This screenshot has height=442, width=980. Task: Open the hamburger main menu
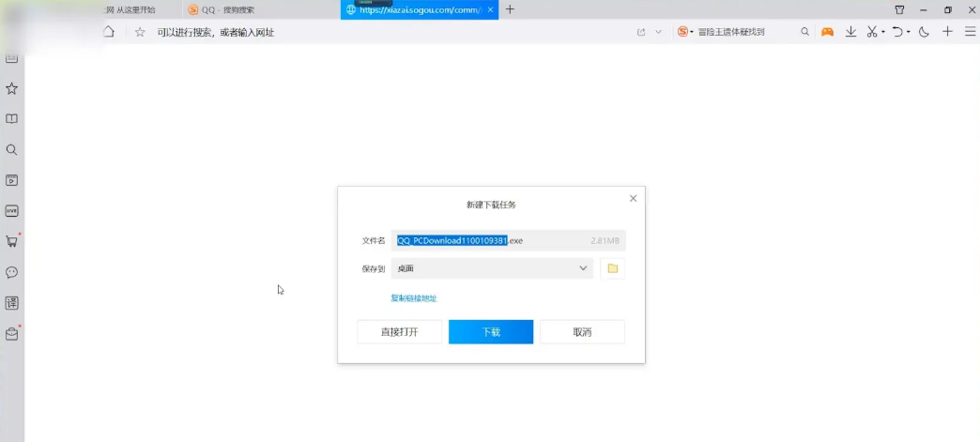[x=970, y=32]
